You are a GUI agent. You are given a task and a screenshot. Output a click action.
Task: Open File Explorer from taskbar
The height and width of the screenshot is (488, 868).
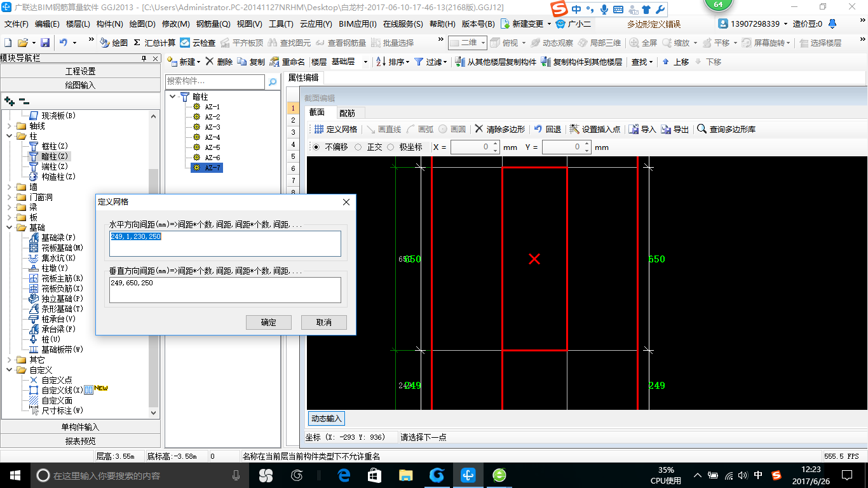405,475
